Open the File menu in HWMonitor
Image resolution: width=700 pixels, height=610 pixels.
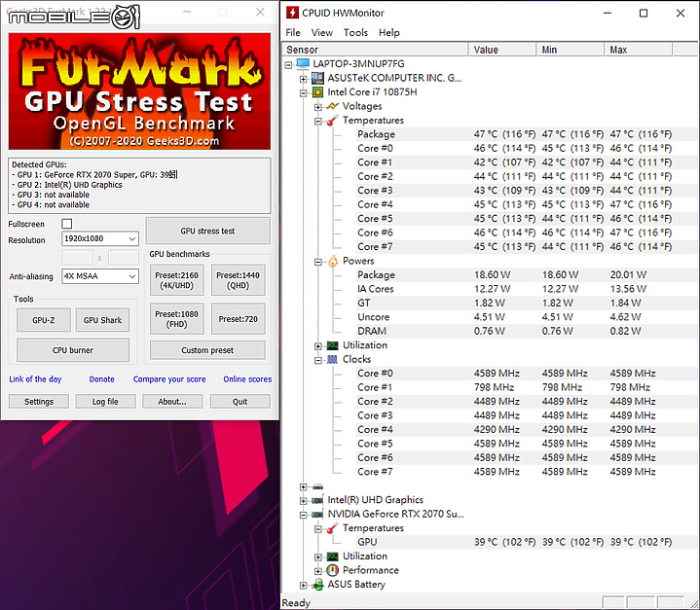(x=293, y=32)
